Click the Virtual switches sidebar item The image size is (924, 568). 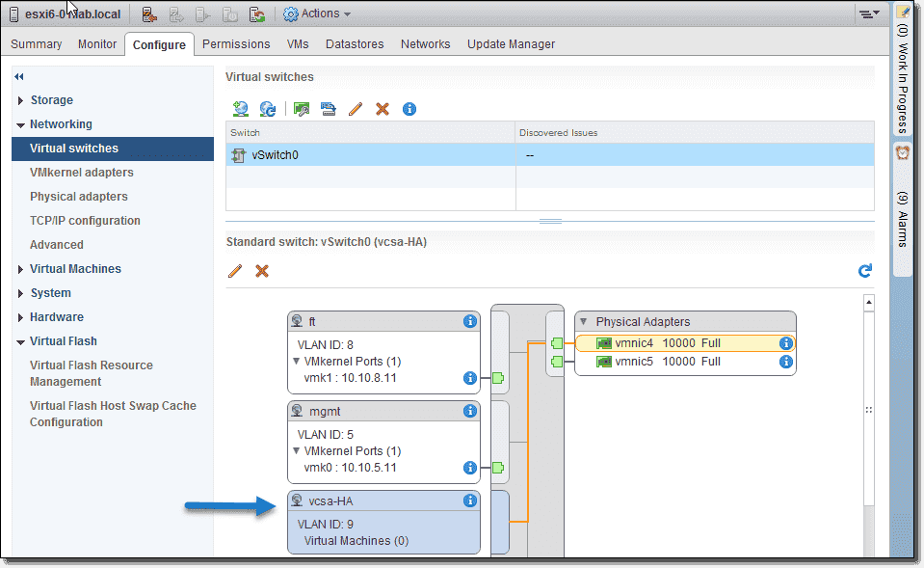click(113, 149)
